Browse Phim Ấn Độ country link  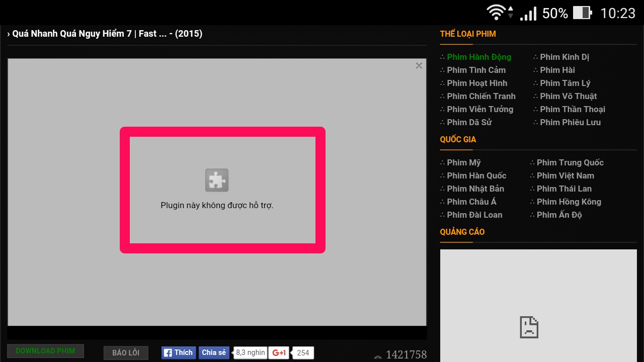pyautogui.click(x=559, y=215)
